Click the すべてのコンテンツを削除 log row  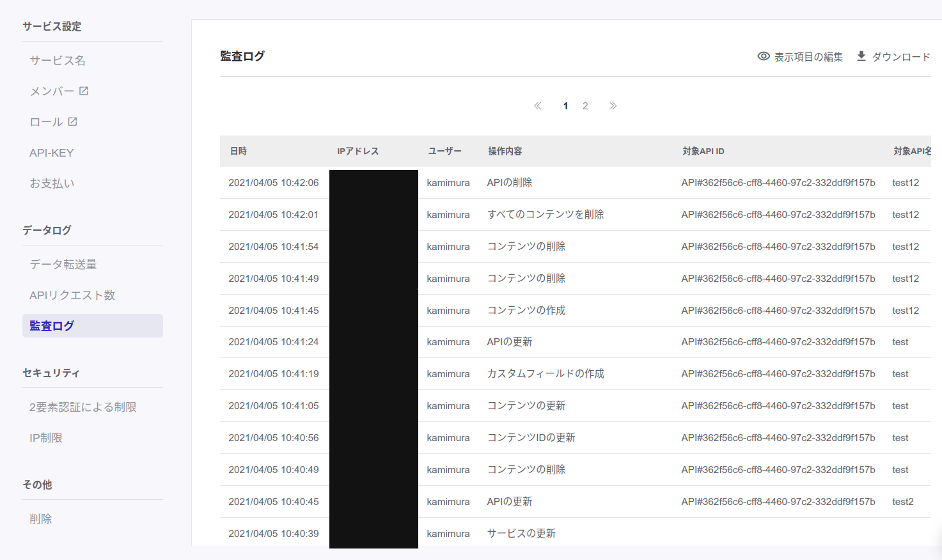pyautogui.click(x=545, y=215)
